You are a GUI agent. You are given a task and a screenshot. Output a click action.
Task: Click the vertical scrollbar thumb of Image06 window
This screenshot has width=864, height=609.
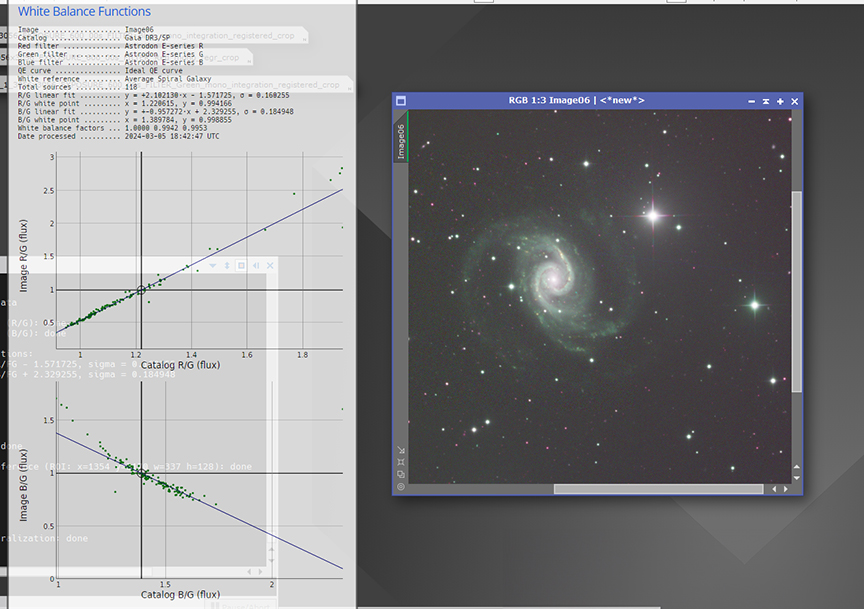[797, 292]
